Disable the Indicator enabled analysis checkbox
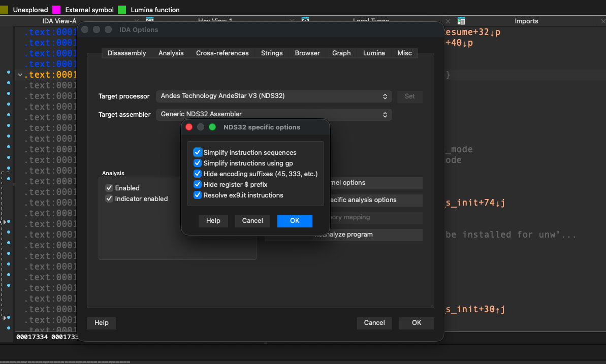606x364 pixels. [109, 198]
